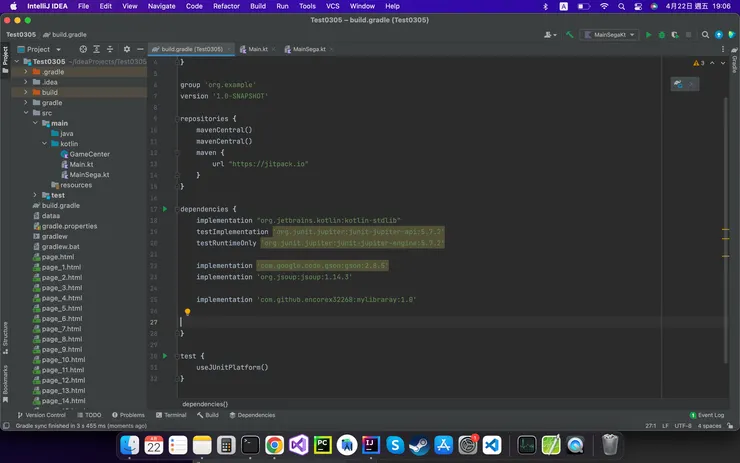Open the Refactor menu
740x463 pixels.
click(226, 6)
